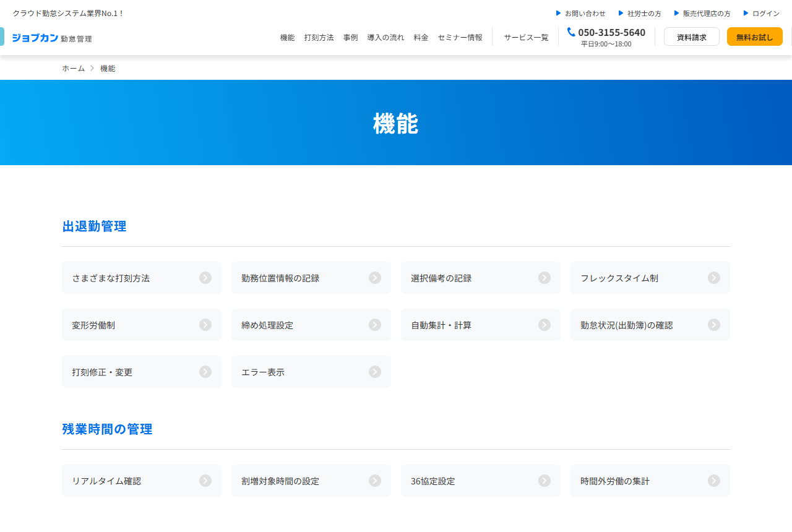Click the 機能 breadcrumb text

click(x=108, y=68)
